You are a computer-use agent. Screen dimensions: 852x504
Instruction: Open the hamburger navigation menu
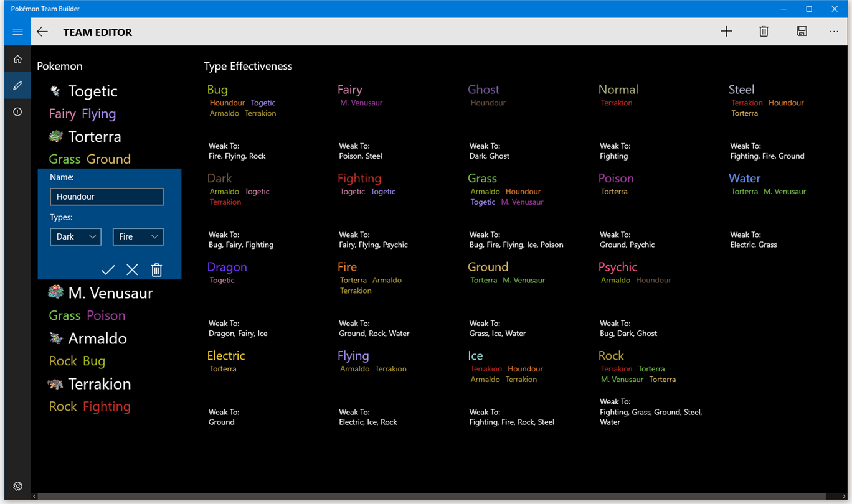coord(17,32)
